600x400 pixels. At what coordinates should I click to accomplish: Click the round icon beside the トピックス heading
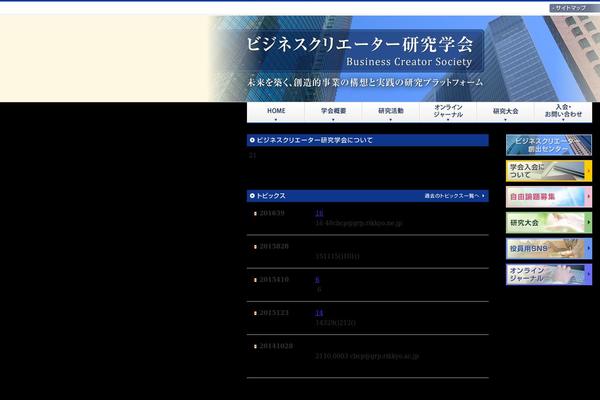pyautogui.click(x=252, y=196)
